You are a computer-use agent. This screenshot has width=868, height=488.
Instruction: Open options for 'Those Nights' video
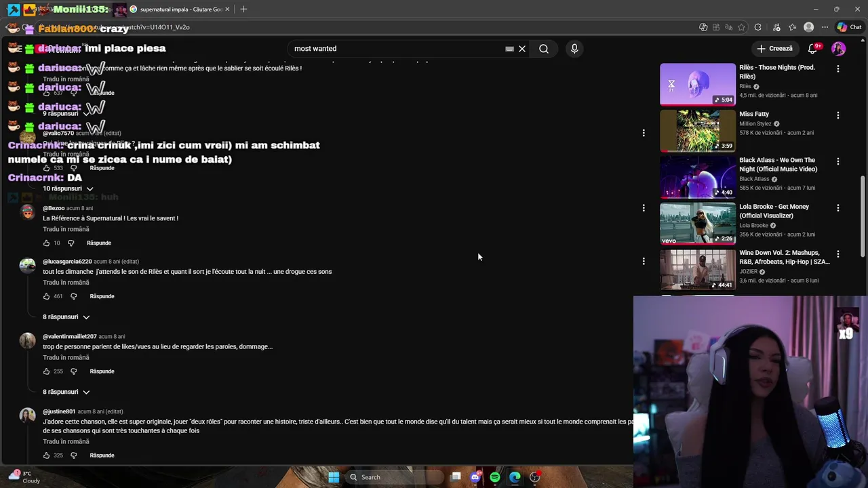point(837,69)
